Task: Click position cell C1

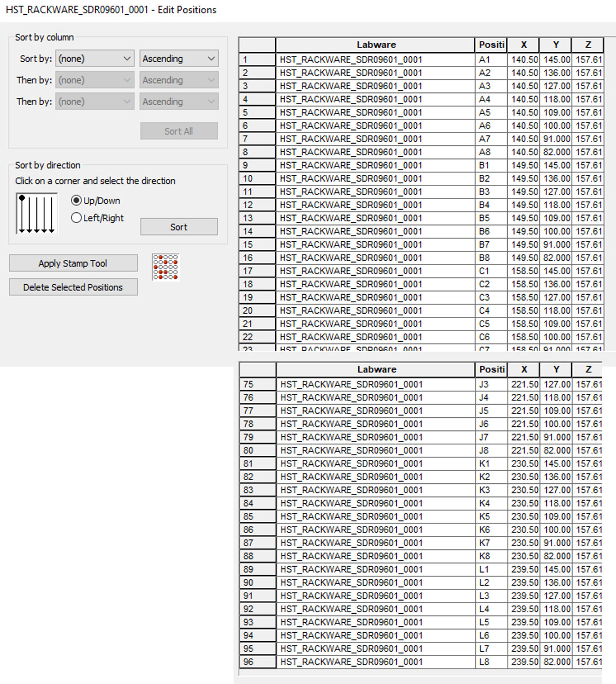Action: point(491,271)
